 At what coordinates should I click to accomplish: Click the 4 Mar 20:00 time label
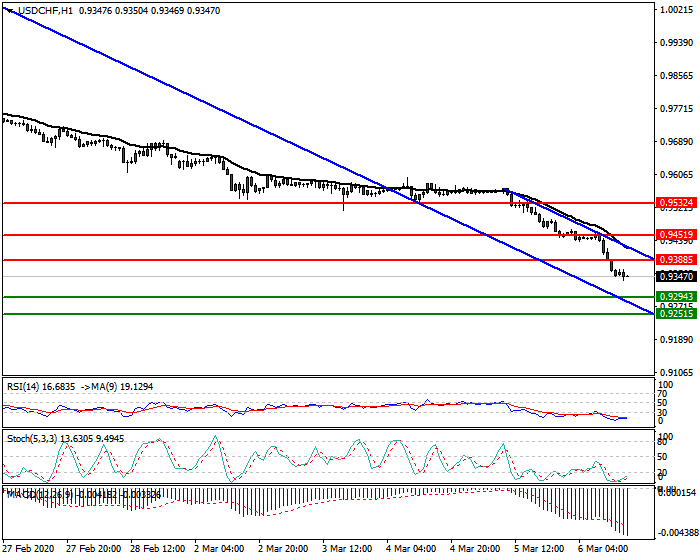pyautogui.click(x=475, y=548)
